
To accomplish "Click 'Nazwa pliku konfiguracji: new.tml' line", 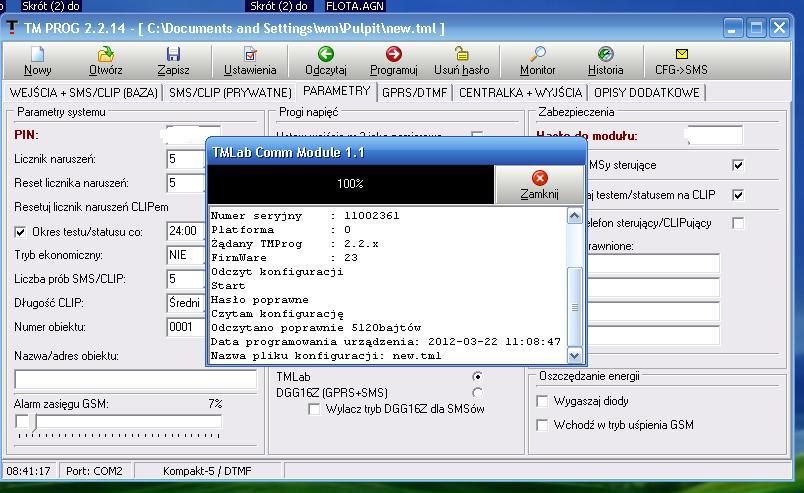I will point(326,356).
